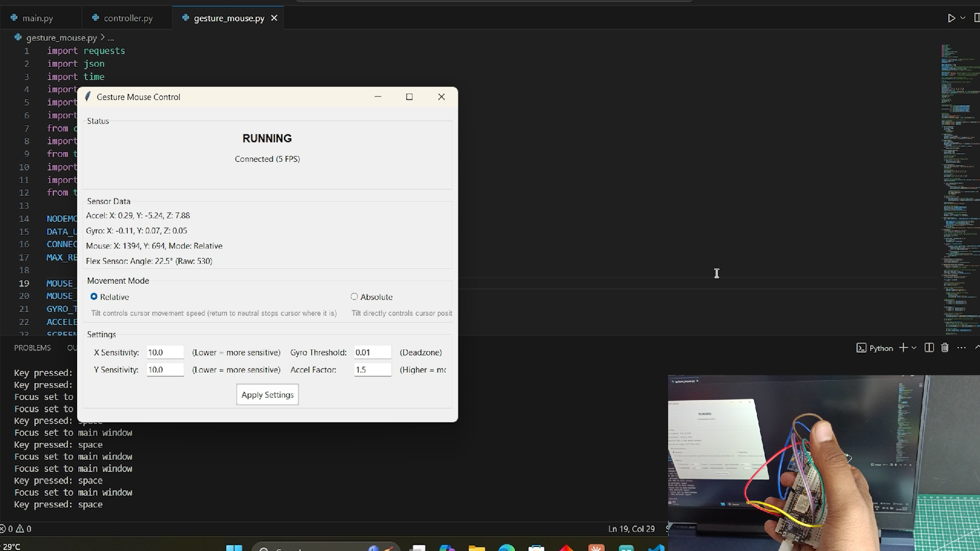This screenshot has height=551, width=980.
Task: Focus the X Sensitivity field
Action: [165, 352]
